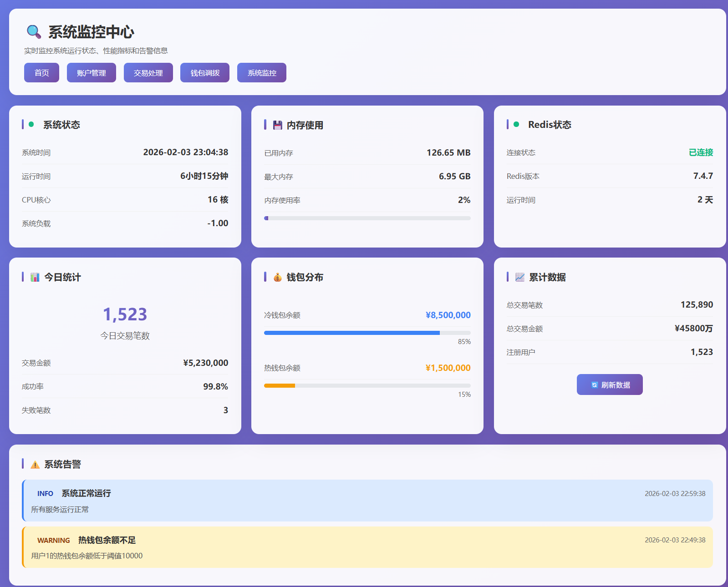
Task: Click the 热钱包余额 label
Action: pos(282,368)
